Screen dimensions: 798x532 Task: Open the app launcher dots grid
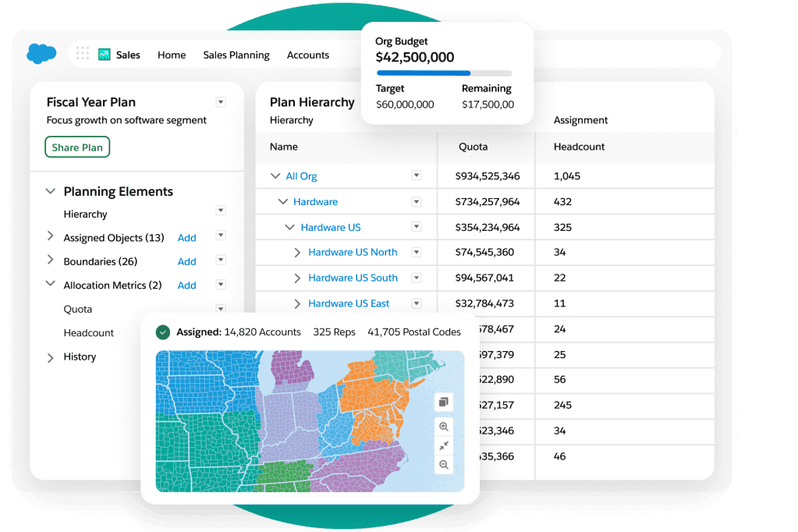tap(83, 53)
